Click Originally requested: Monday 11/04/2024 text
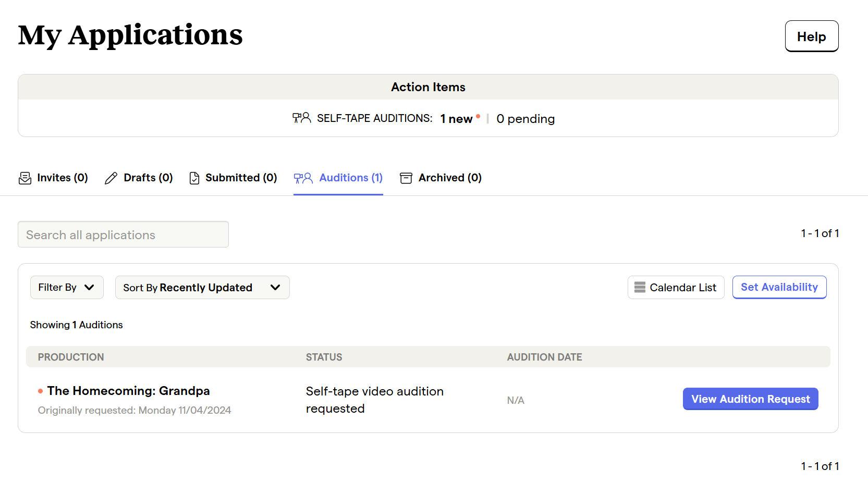Image resolution: width=868 pixels, height=495 pixels. pos(135,411)
